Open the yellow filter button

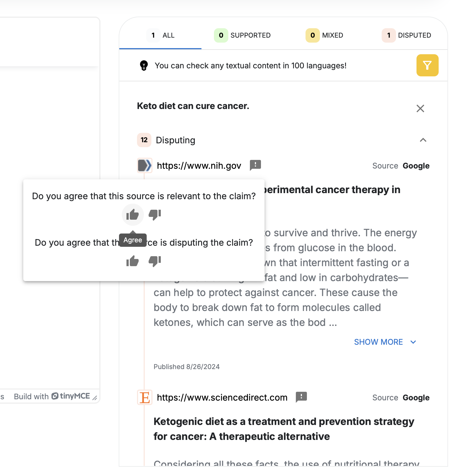[x=427, y=65]
